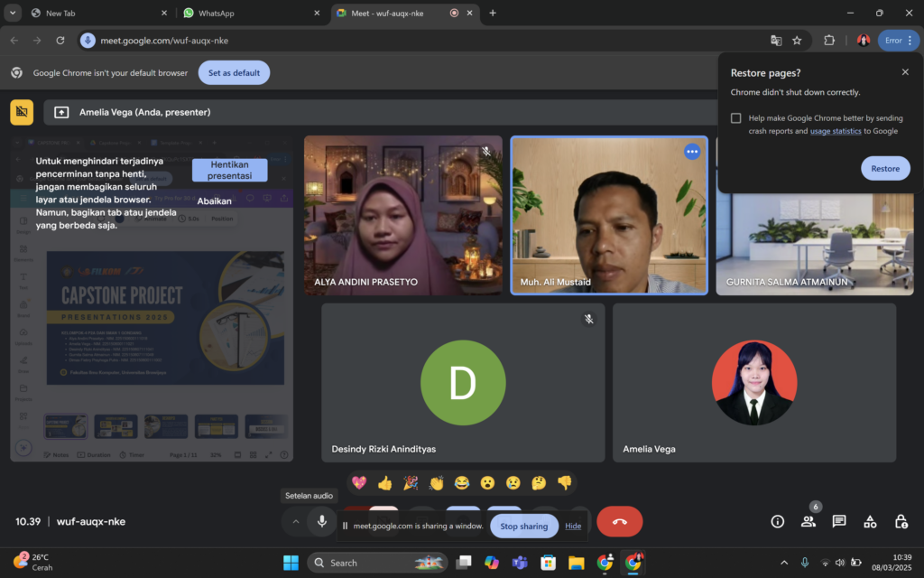Open the tab search dropdown arrow
Image resolution: width=924 pixels, height=578 pixels.
tap(13, 14)
